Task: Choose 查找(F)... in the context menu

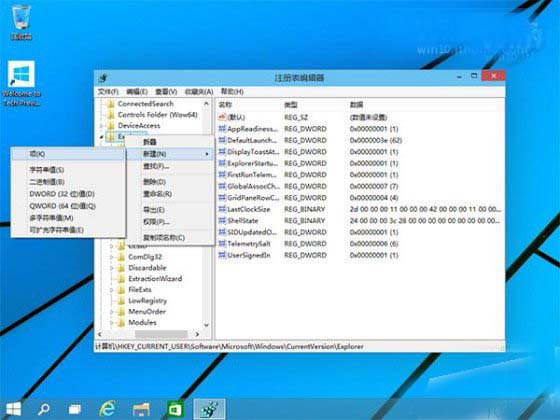Action: pos(170,166)
